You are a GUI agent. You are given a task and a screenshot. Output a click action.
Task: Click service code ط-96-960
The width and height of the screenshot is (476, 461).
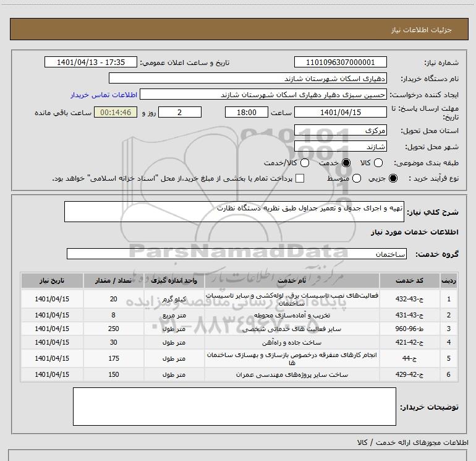[409, 329]
